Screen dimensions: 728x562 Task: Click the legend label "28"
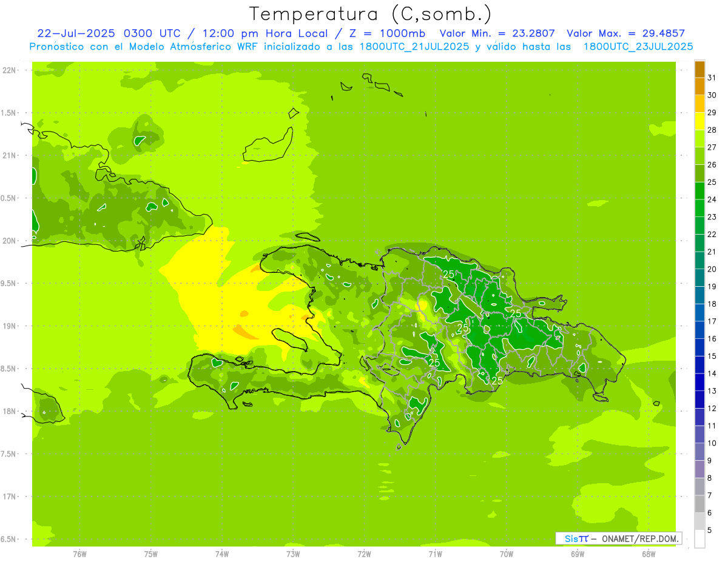(712, 130)
